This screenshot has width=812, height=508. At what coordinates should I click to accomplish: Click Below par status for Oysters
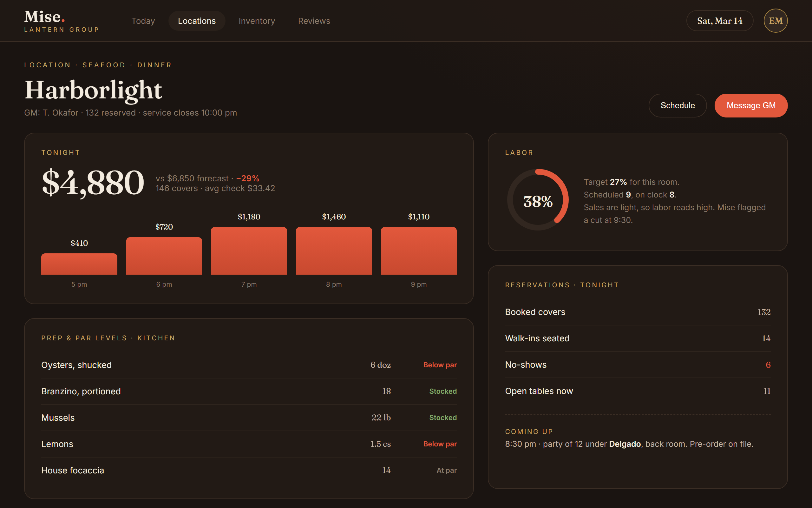(x=440, y=365)
